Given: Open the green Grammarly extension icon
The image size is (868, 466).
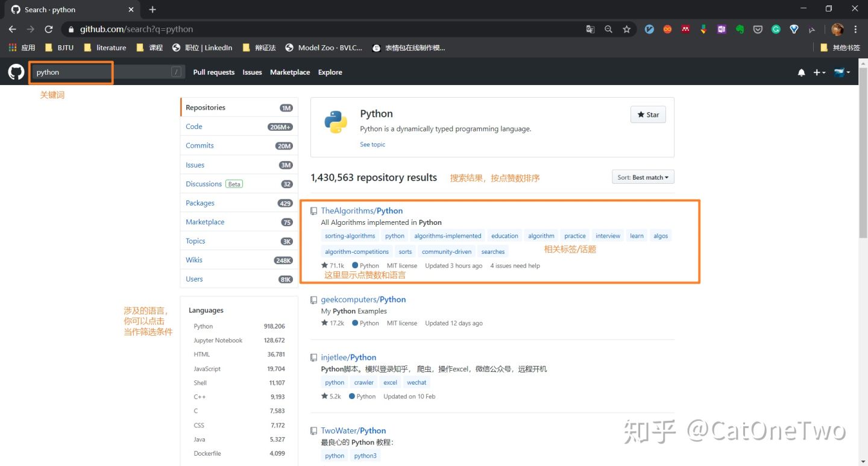Looking at the screenshot, I should 776,29.
